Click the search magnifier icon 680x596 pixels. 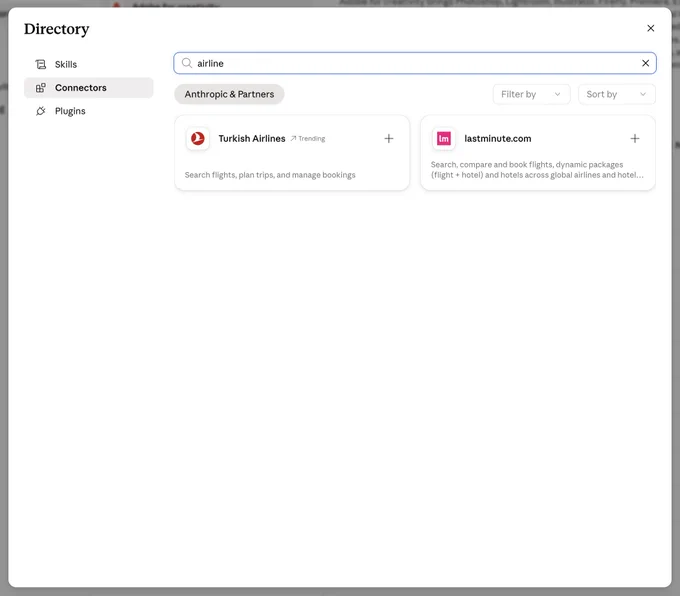[x=186, y=63]
